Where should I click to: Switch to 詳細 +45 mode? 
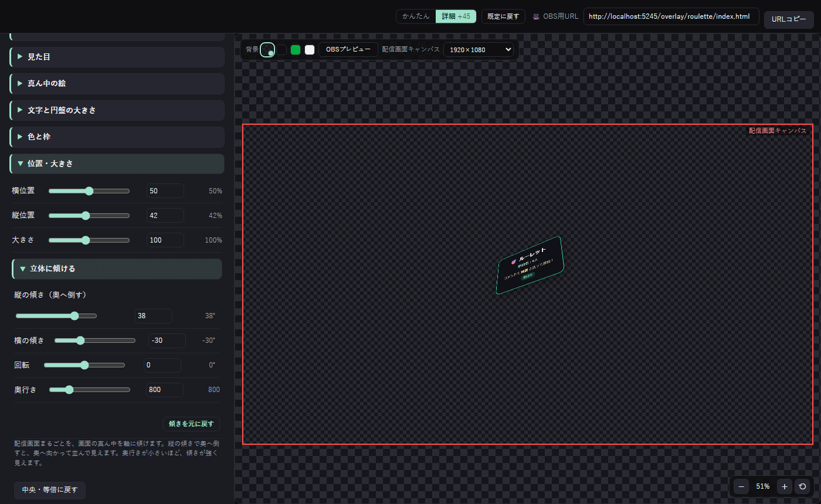pos(456,16)
